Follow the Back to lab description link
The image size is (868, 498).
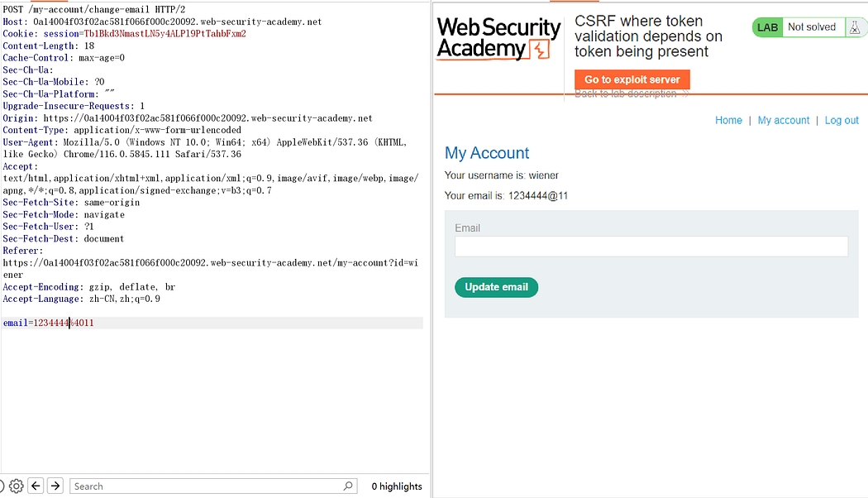click(x=631, y=94)
